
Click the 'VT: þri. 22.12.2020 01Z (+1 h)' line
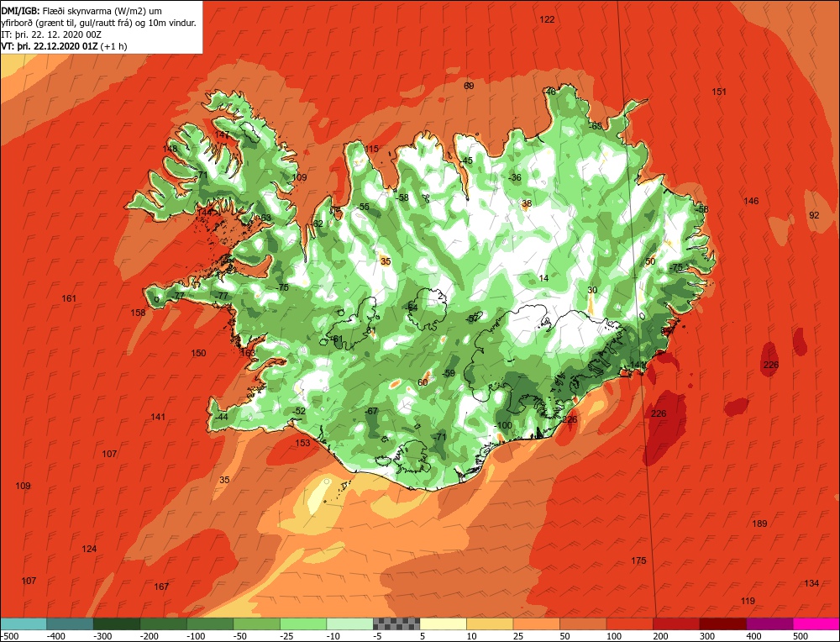(x=64, y=46)
